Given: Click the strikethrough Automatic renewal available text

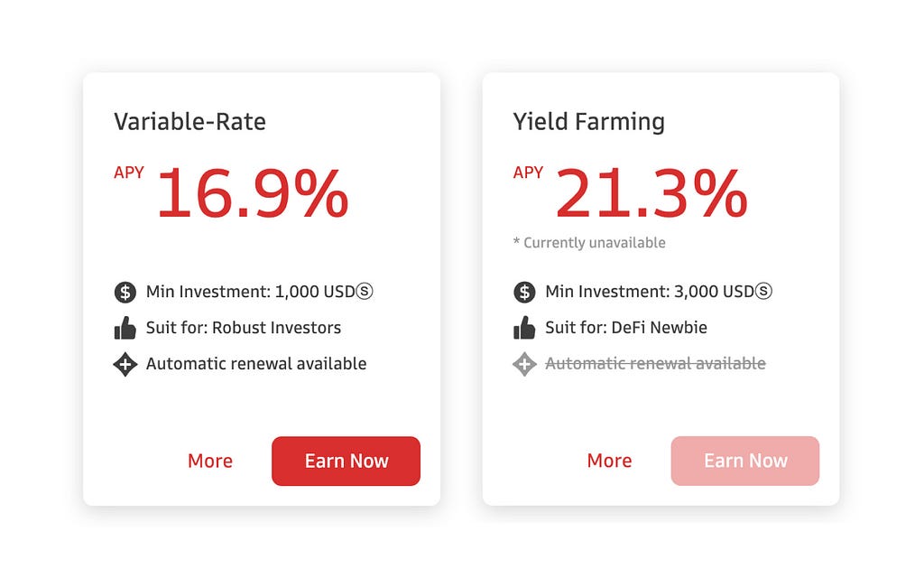Looking at the screenshot, I should point(655,364).
